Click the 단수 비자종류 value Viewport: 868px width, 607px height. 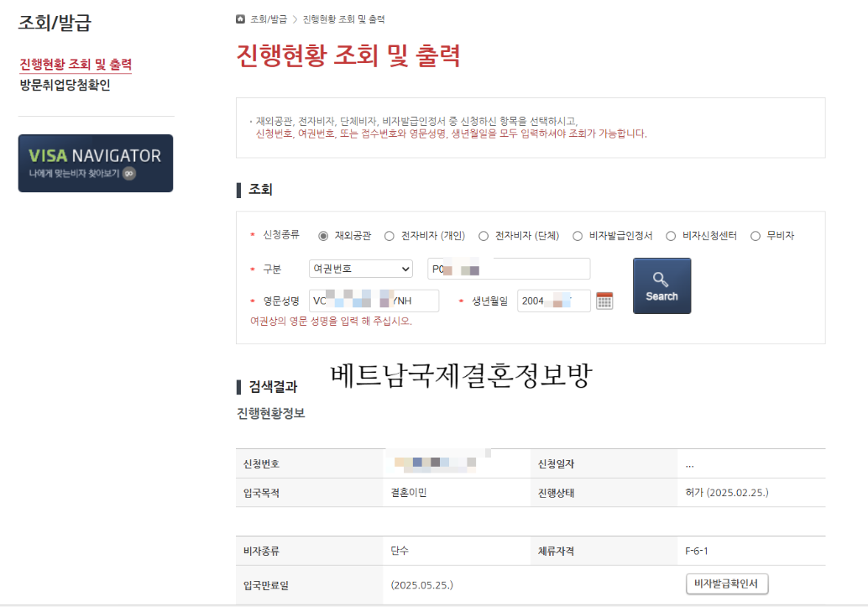point(399,551)
